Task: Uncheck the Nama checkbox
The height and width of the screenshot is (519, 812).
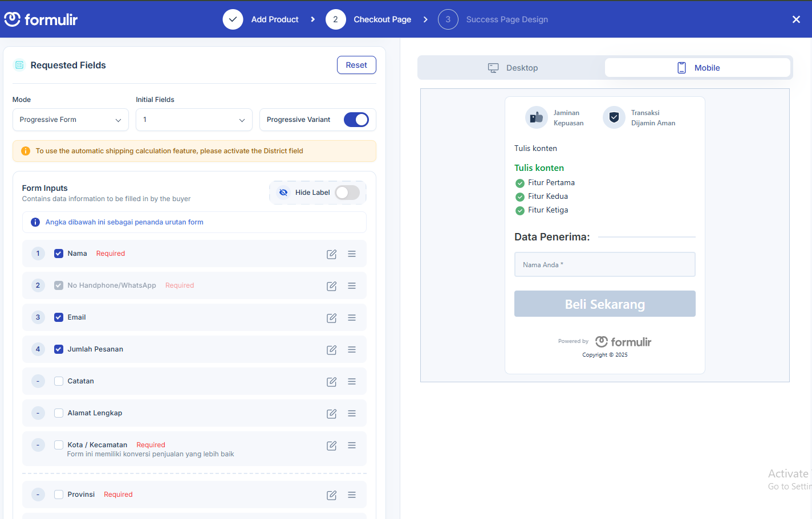Action: [59, 254]
